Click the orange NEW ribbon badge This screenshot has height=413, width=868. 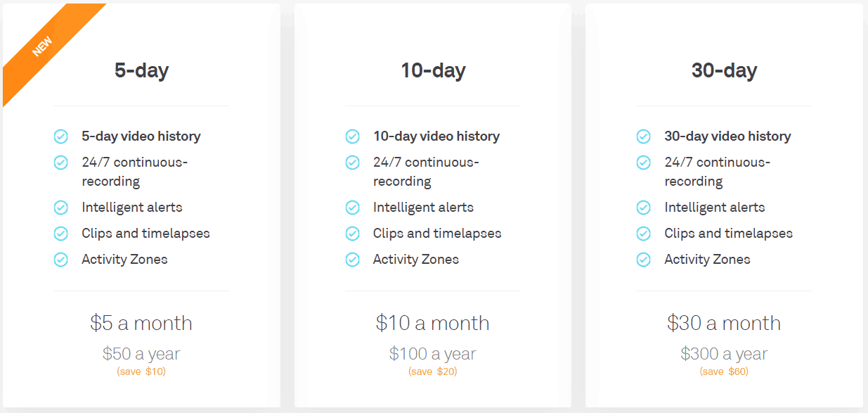tap(44, 46)
